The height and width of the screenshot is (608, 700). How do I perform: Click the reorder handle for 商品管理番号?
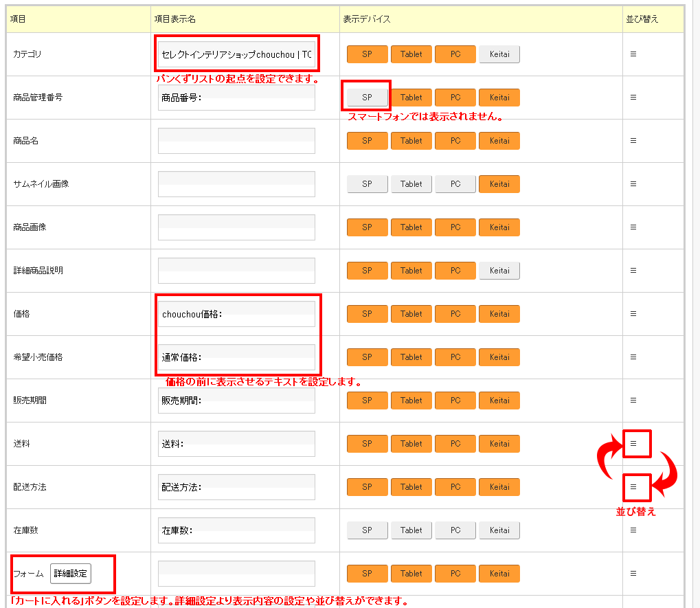633,97
